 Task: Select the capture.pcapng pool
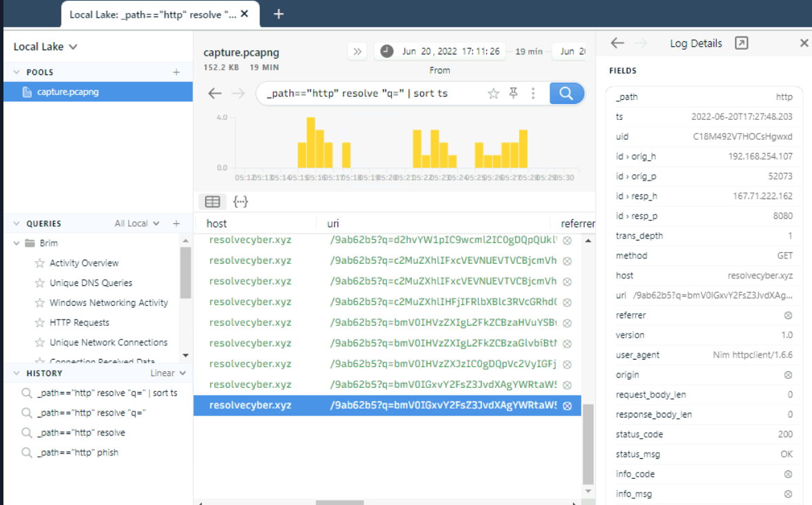pos(67,92)
